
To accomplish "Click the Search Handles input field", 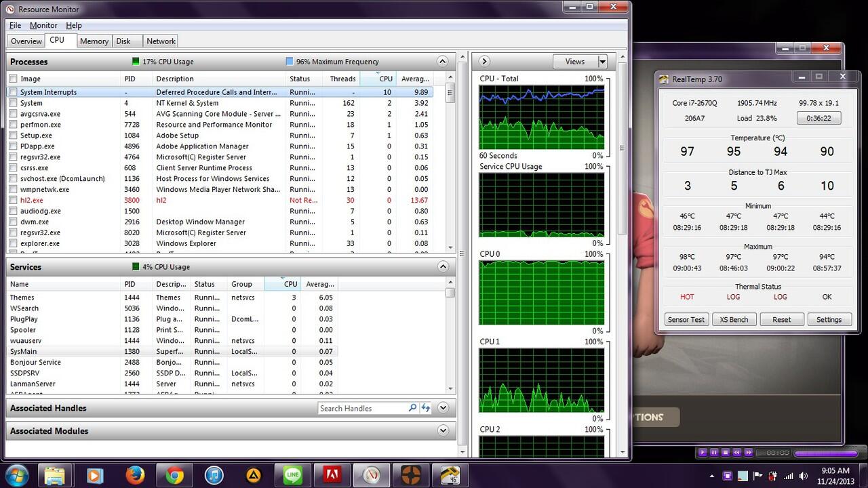I will pos(363,408).
